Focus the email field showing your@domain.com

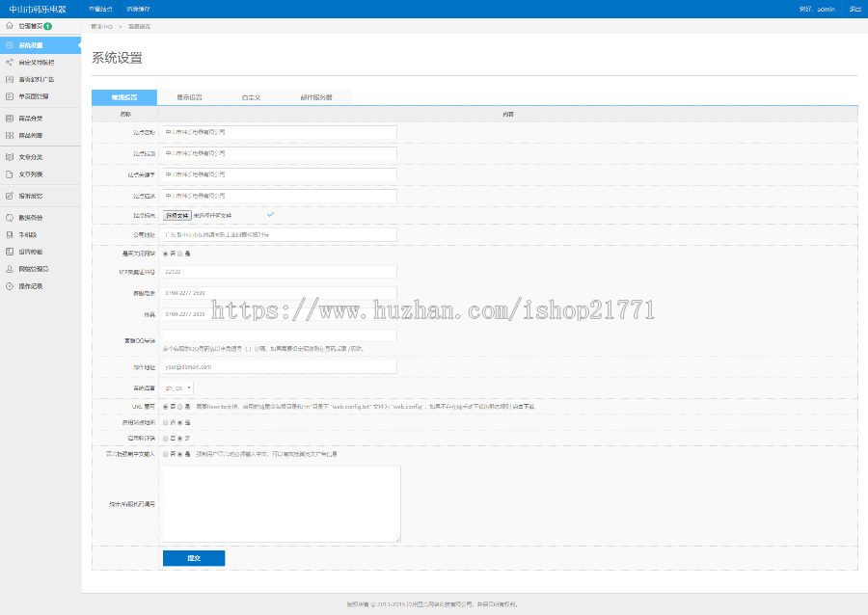tap(280, 366)
